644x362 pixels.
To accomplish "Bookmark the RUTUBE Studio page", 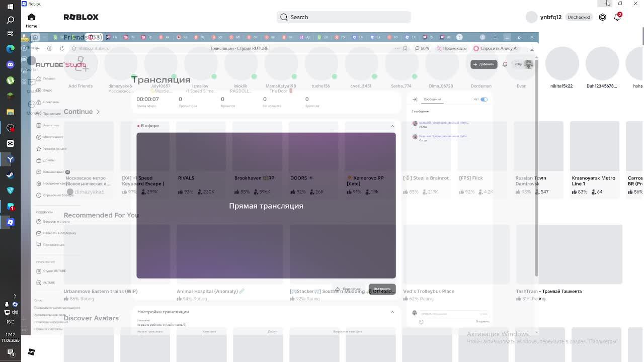I will 405,48.
